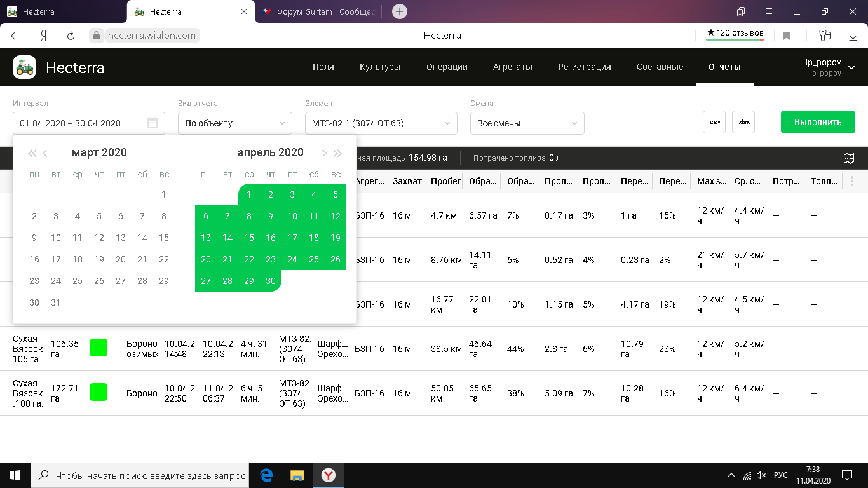Click the Hecterra tractor logo icon
This screenshot has width=868, height=488.
point(25,67)
